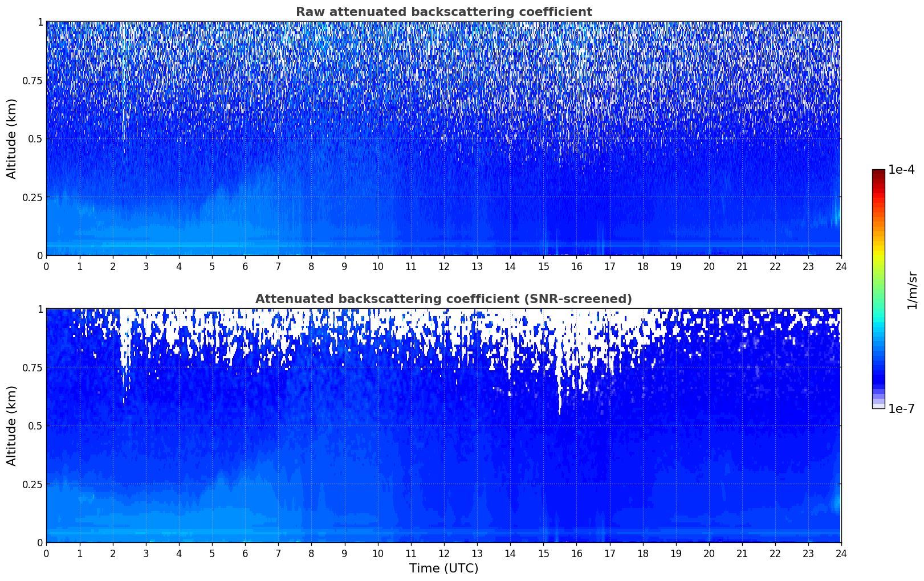The image size is (924, 581).
Task: Click the '21' hour tick on the bottom plot
Action: [x=742, y=553]
